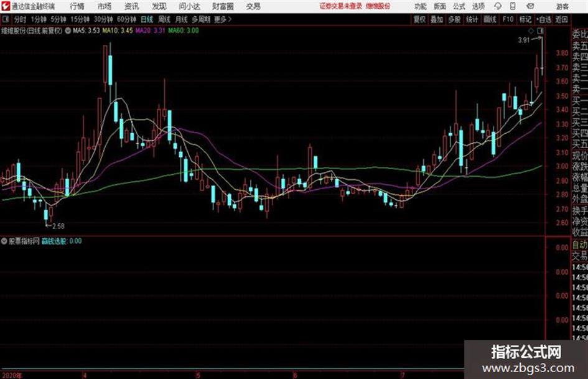Click the customer service headset icon
The width and height of the screenshot is (588, 379).
coord(498,6)
